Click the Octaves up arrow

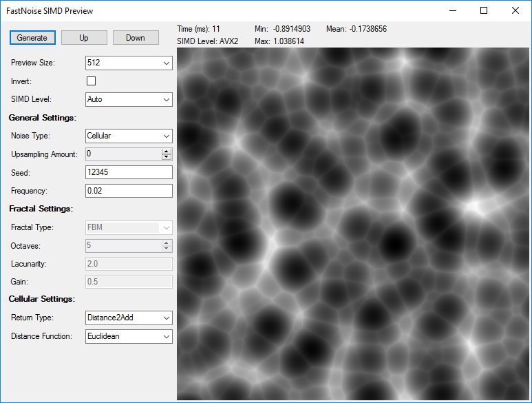(167, 243)
